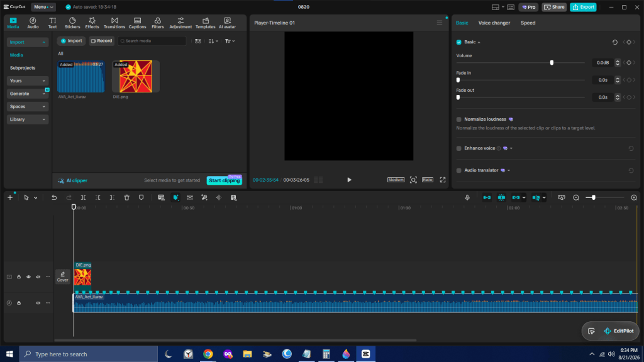Switch to the Voice changer tab
644x362 pixels.
pos(494,23)
